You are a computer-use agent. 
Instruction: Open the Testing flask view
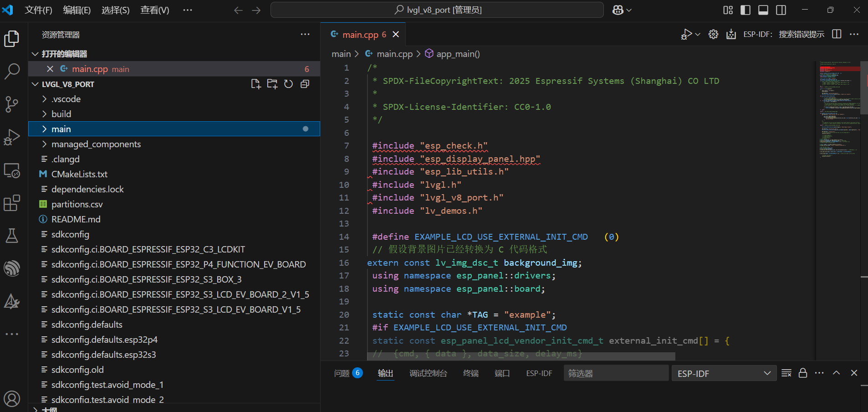click(x=12, y=236)
